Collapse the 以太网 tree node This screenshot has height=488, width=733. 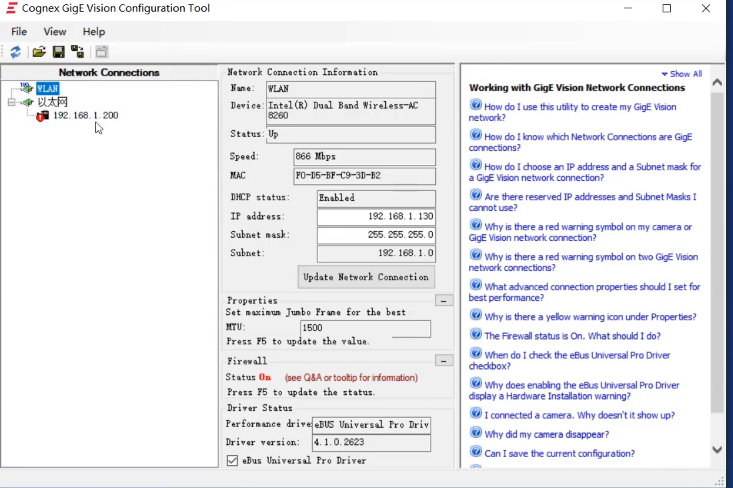tap(12, 102)
